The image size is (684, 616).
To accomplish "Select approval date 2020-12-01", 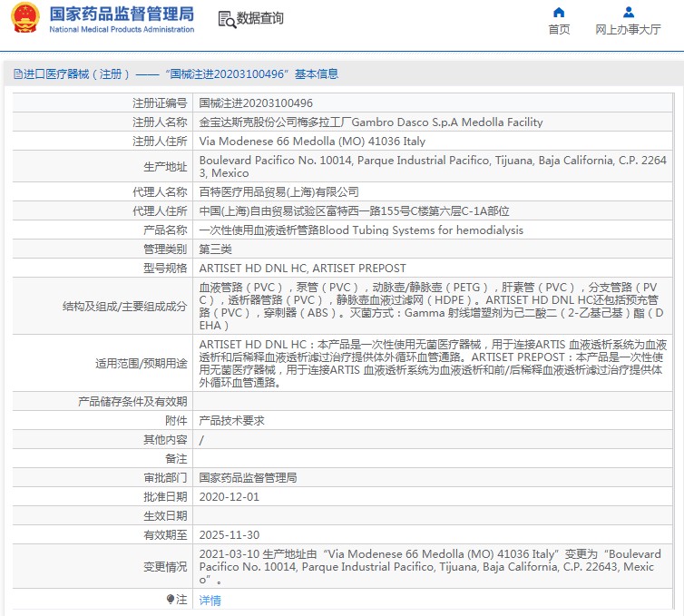I will coord(229,497).
